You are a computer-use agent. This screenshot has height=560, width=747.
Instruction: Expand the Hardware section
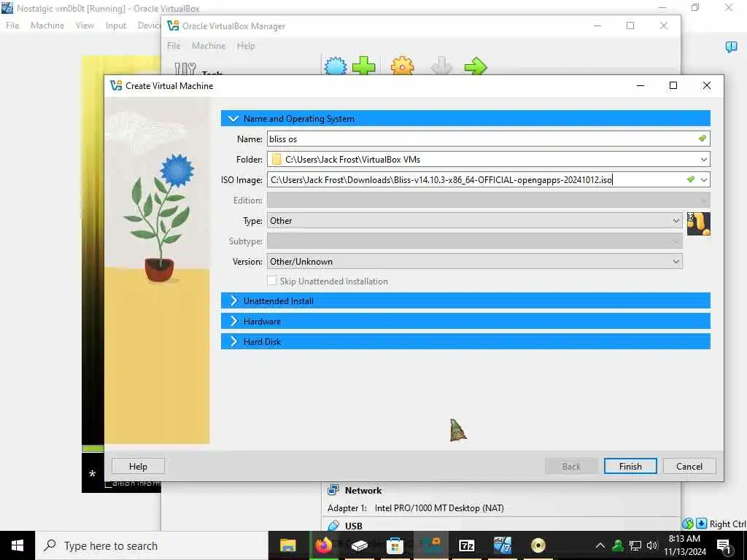(x=465, y=322)
